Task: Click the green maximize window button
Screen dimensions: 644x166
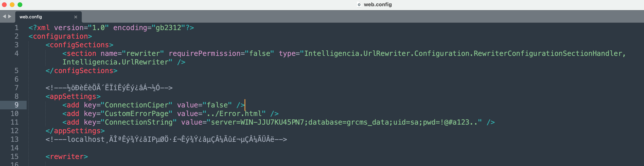Action: tap(20, 4)
